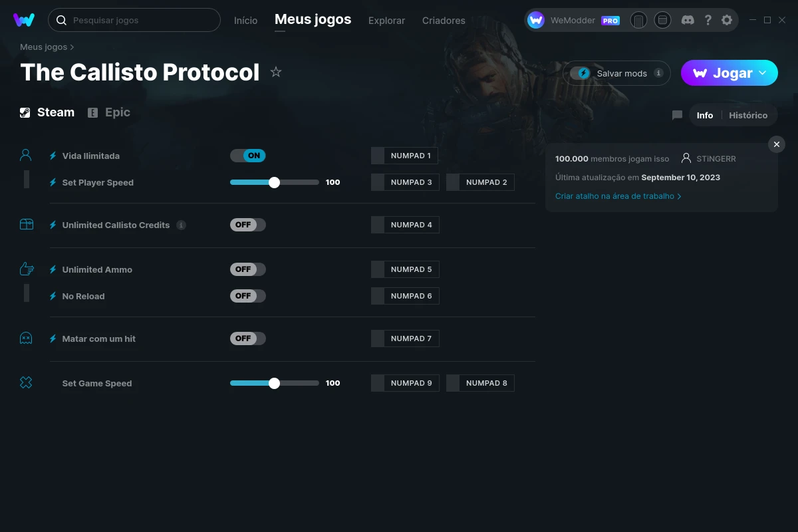
Task: Switch to the Steam platform tab
Action: coord(47,112)
